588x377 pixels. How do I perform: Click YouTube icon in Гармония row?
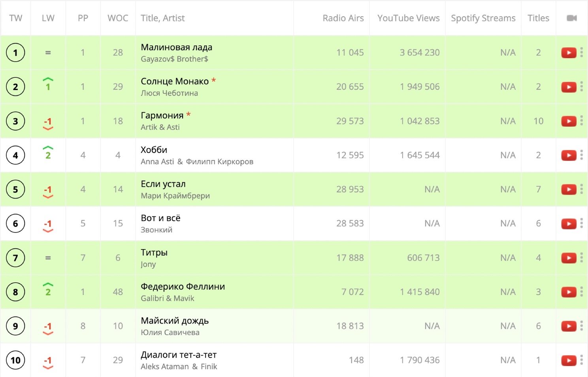pos(569,121)
